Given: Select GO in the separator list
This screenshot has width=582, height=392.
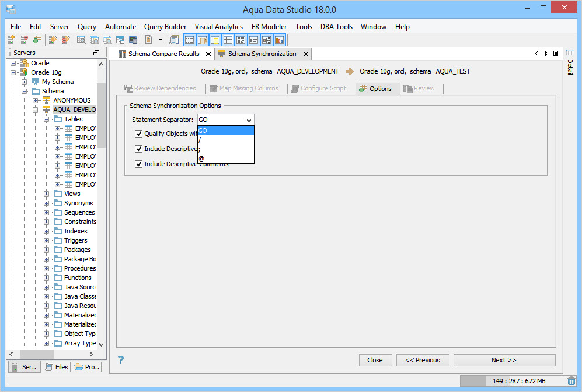Looking at the screenshot, I should point(226,131).
